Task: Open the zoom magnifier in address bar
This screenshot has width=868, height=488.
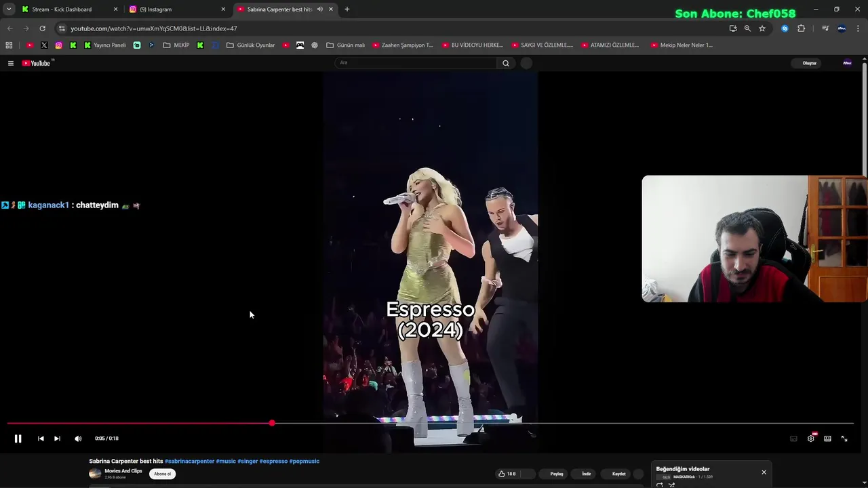Action: (x=747, y=28)
